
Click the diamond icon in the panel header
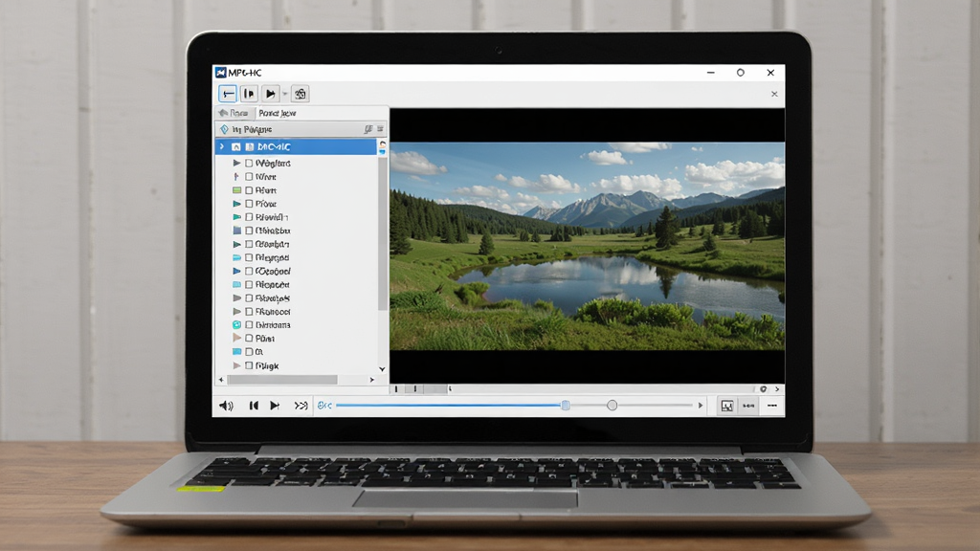click(224, 129)
